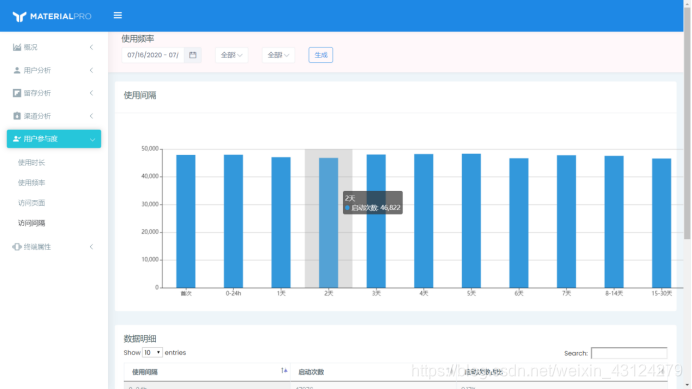Click the hamburger menu icon in header

click(117, 15)
